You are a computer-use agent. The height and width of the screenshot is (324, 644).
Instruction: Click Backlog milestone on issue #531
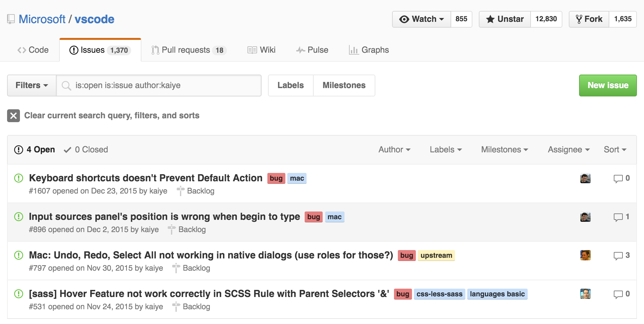[192, 307]
